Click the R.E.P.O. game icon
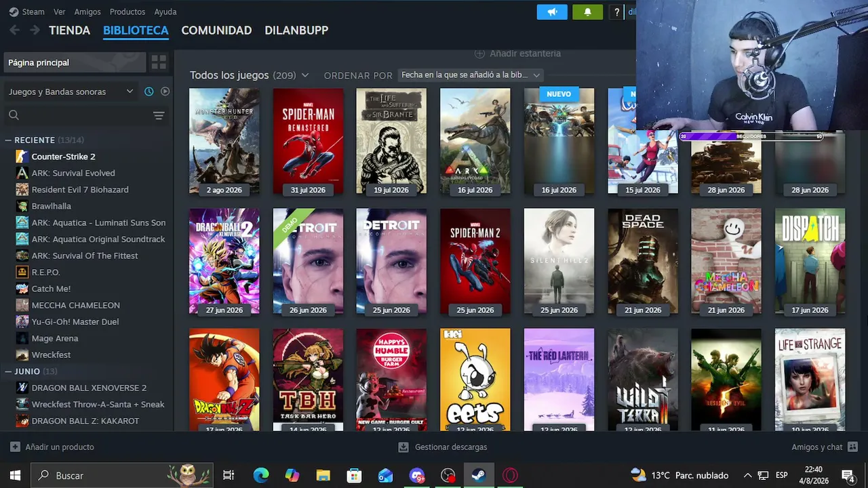868x488 pixels. [22, 272]
